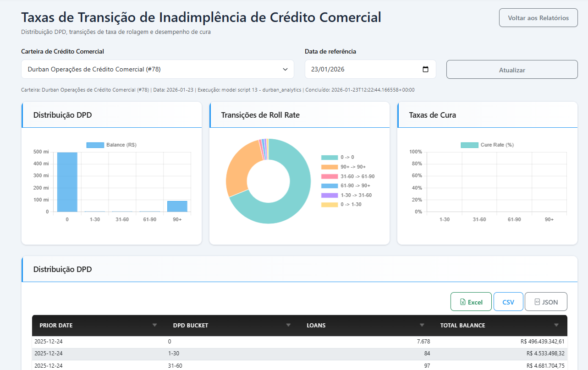
Task: Export the table as JSON
Action: 546,302
